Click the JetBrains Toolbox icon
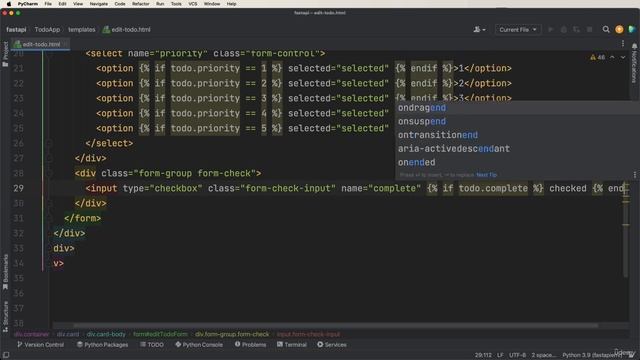 (x=632, y=29)
